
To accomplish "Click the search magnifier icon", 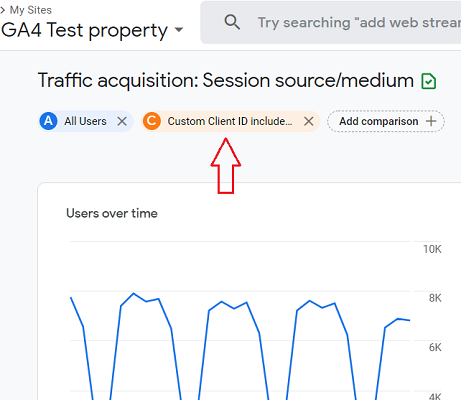I will (232, 22).
